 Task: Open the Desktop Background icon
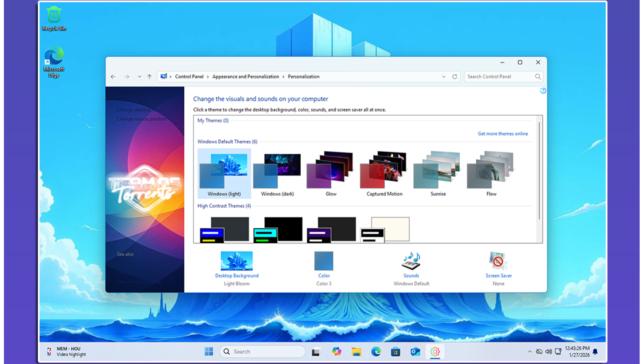point(236,261)
